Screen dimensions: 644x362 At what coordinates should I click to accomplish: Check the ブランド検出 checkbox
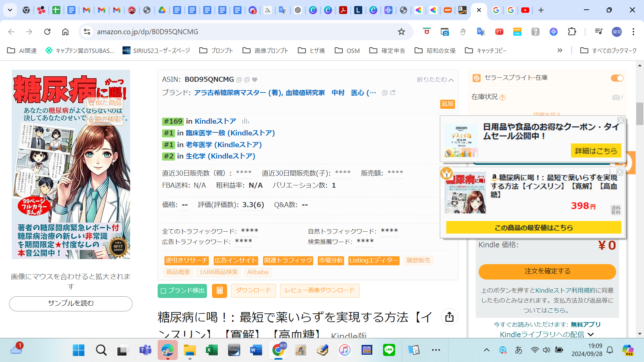(163, 291)
